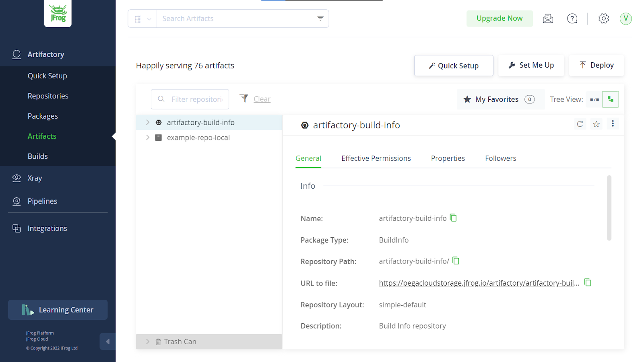Open the Learning Center

[x=58, y=310]
